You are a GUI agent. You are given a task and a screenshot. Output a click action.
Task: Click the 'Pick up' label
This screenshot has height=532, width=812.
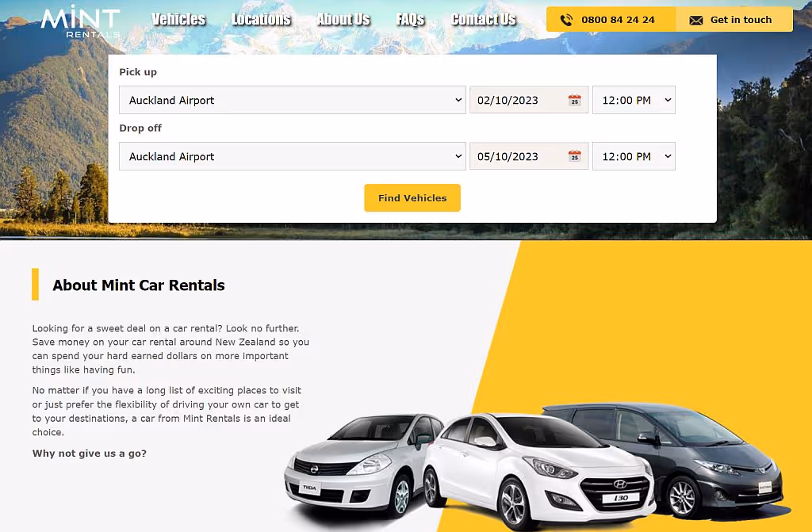pyautogui.click(x=138, y=72)
